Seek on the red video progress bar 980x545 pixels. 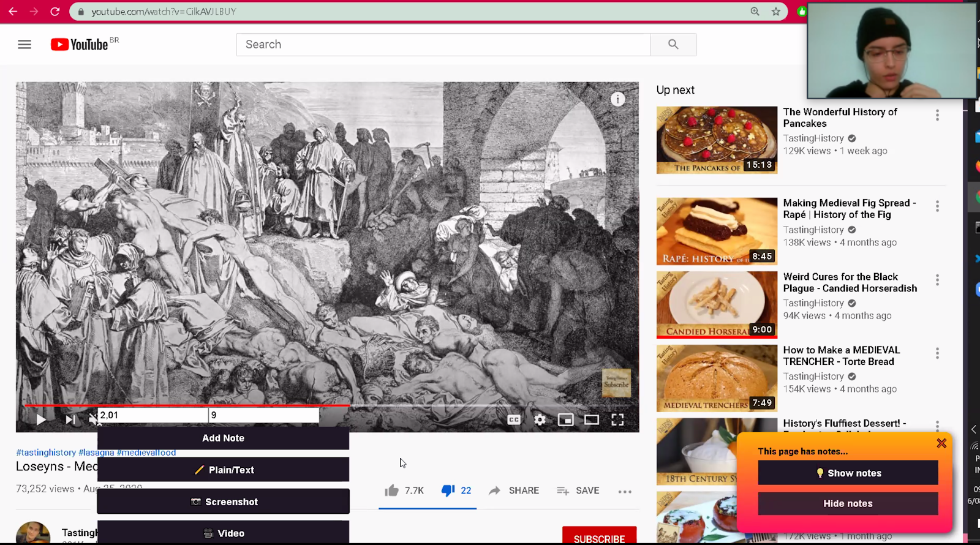coord(187,405)
